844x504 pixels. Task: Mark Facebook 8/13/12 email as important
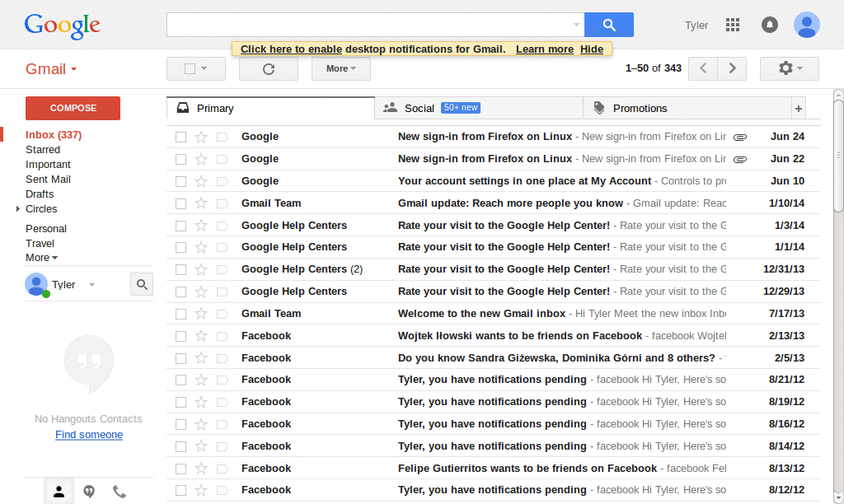tap(222, 469)
